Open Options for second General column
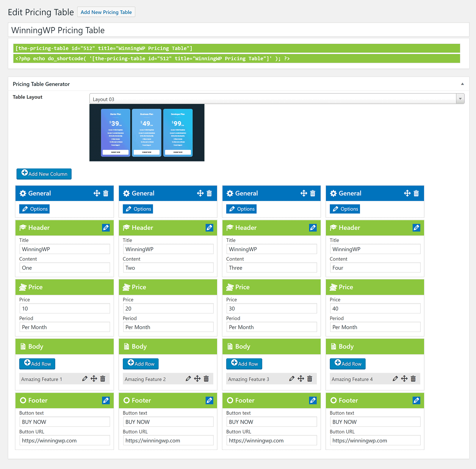Image resolution: width=476 pixels, height=469 pixels. (138, 209)
